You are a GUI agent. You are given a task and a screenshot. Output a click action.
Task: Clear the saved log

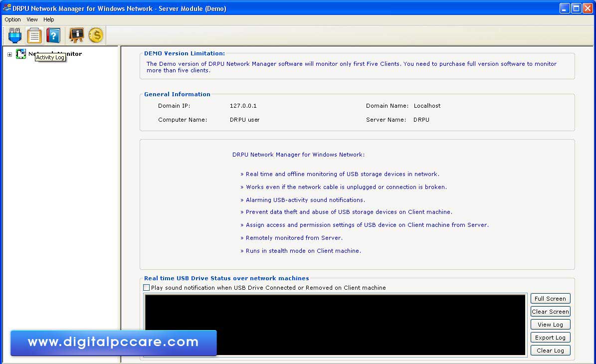(550, 350)
